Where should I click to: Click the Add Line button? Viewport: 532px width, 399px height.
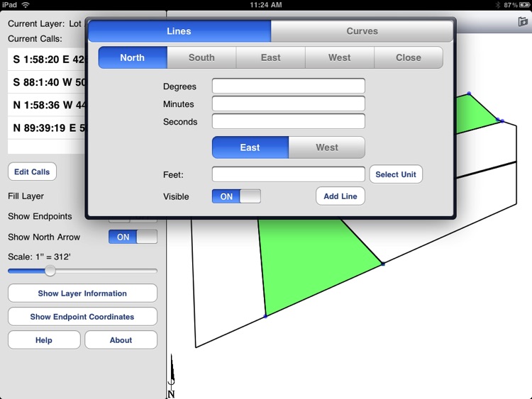click(340, 196)
